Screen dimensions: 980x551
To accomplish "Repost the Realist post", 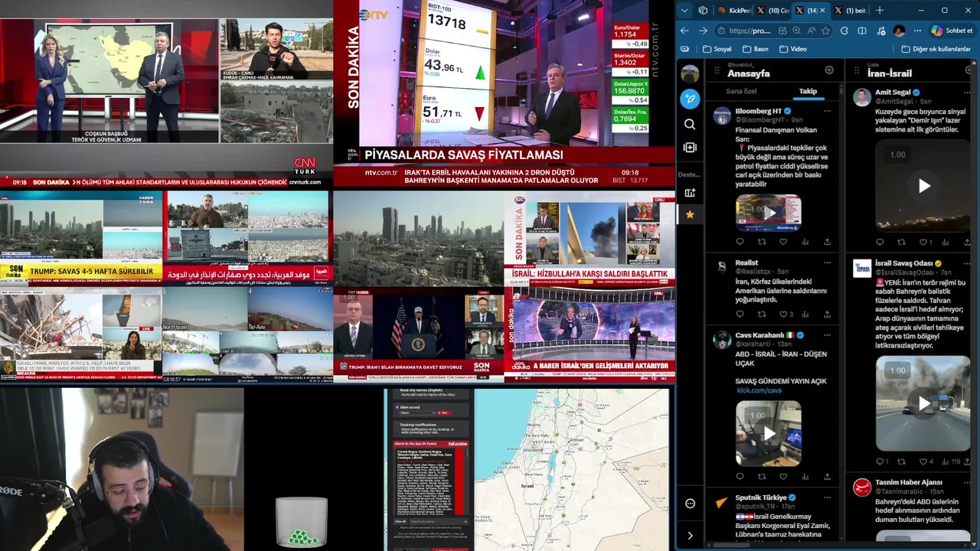I will pos(761,314).
